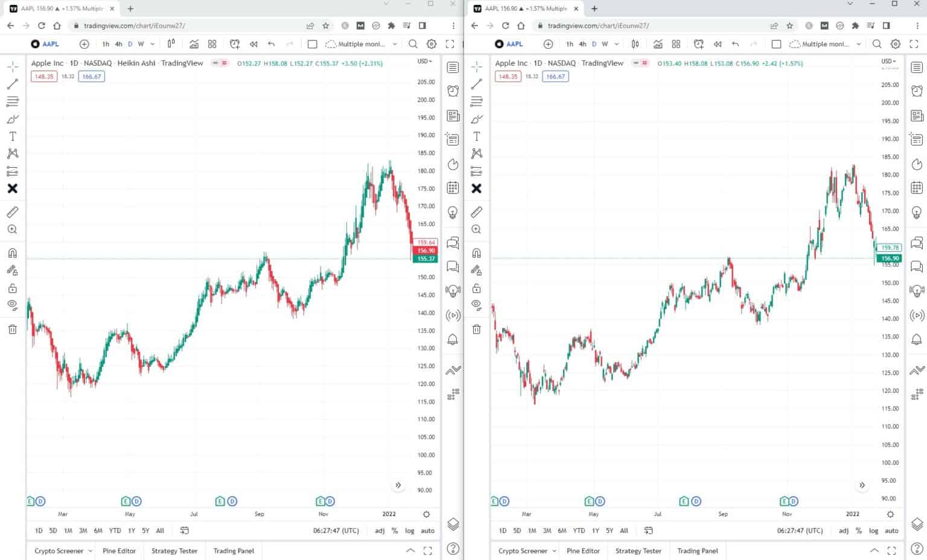Activate the Bar Replay tool
Screen dimensions: 927x560
pos(253,43)
